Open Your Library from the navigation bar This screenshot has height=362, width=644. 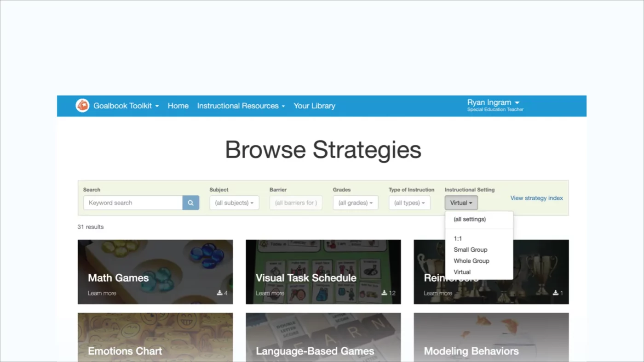click(314, 106)
